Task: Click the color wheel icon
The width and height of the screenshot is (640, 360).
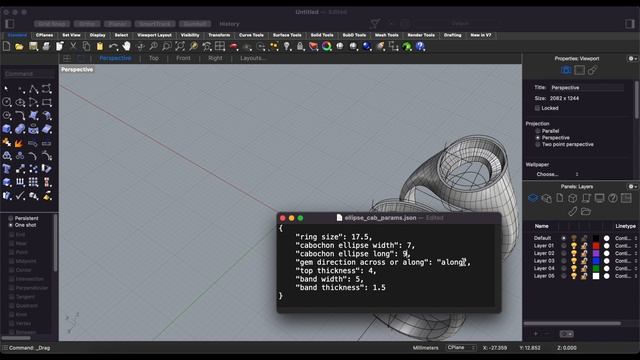Action: [x=327, y=47]
